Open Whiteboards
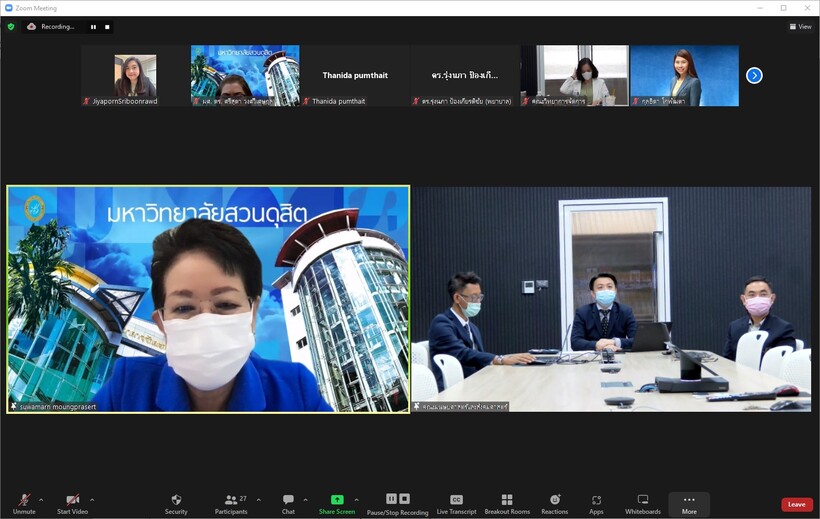Viewport: 820px width, 519px height. point(643,504)
